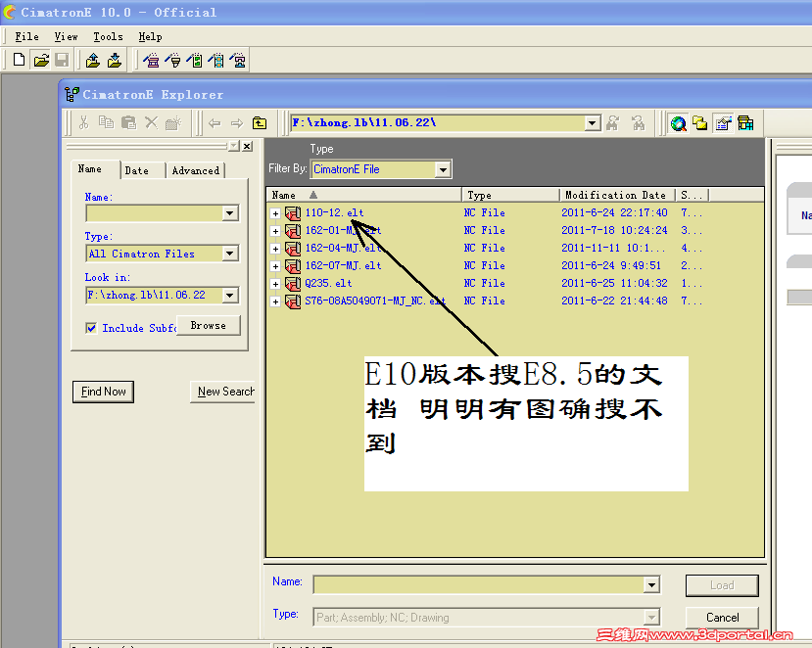
Task: Click the search pane Name input field
Action: (155, 213)
